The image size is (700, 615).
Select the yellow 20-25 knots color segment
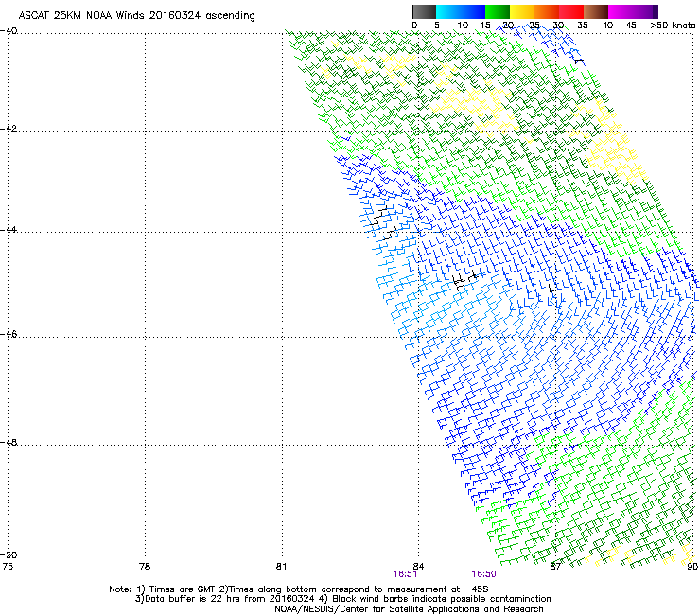[x=522, y=11]
